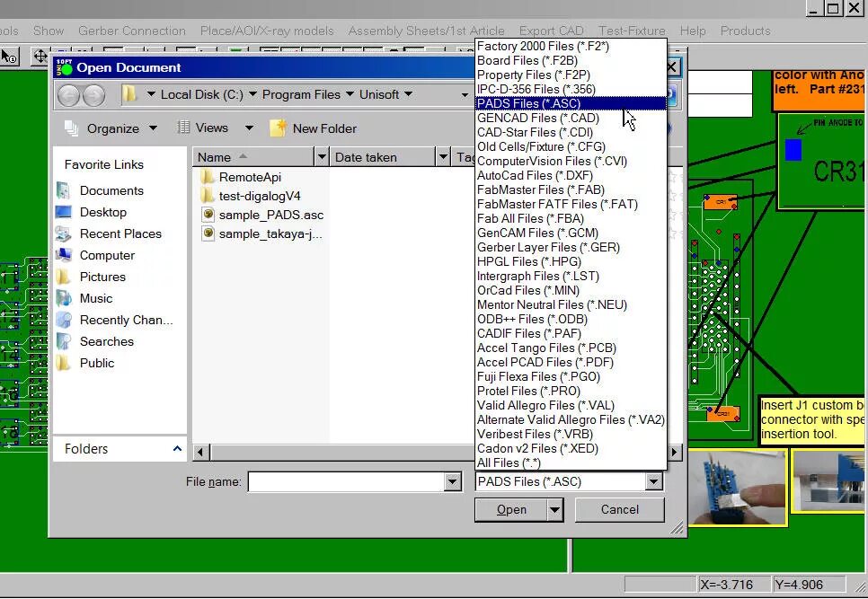Screen dimensions: 868x599
Task: Open the Assembly Sheets/1st Article menu
Action: pos(426,31)
